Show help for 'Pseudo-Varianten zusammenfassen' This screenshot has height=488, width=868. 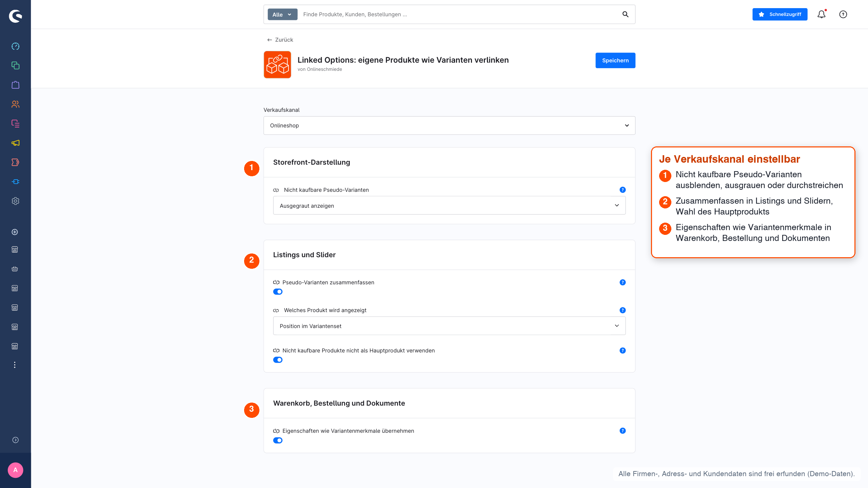pos(623,282)
